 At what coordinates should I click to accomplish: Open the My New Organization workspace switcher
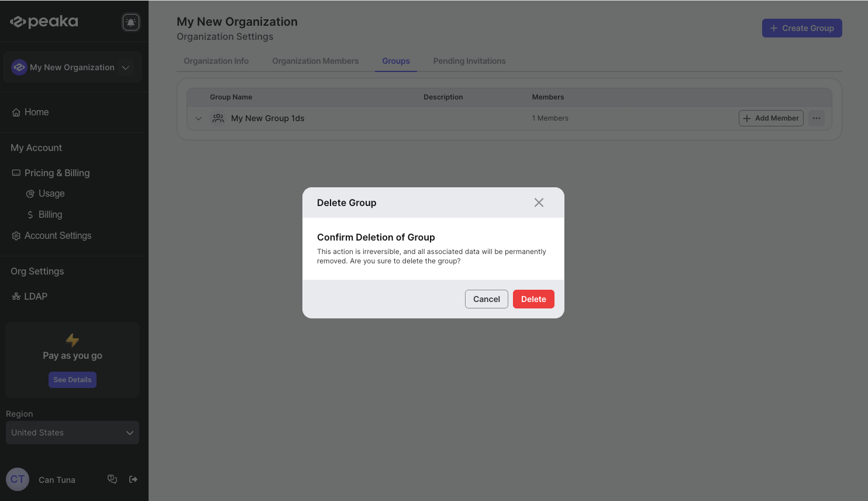72,67
